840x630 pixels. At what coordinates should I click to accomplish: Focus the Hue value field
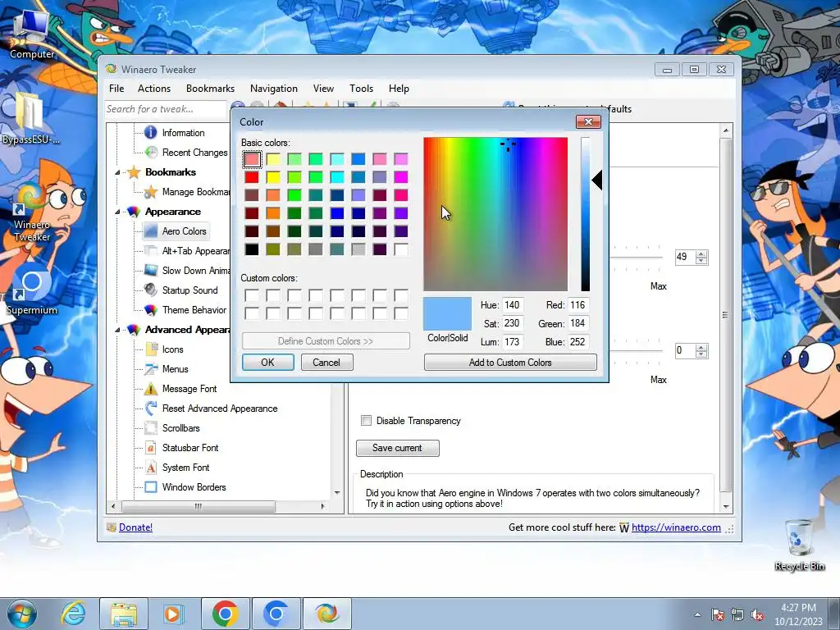tap(512, 305)
